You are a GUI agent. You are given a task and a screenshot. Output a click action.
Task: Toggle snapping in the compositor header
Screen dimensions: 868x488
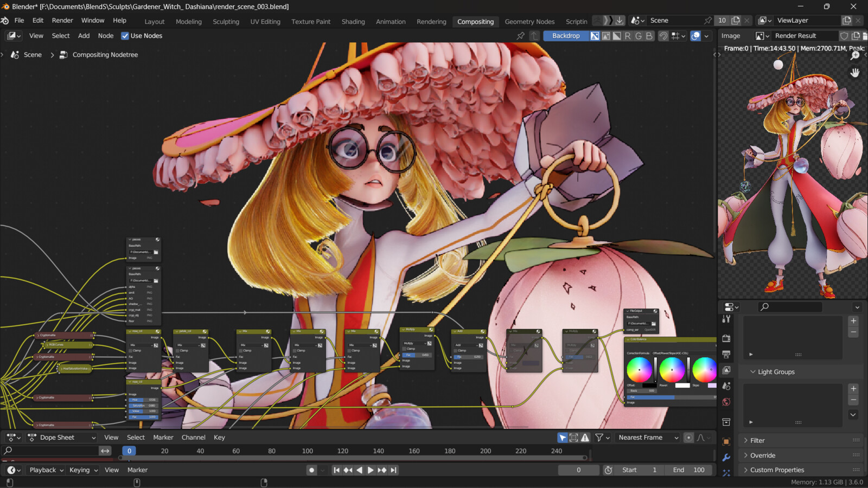point(663,36)
